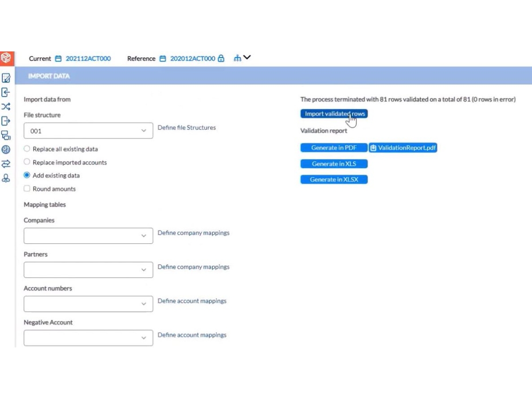Open "Define account mappings" beside Account numbers
532x399 pixels.
192,301
